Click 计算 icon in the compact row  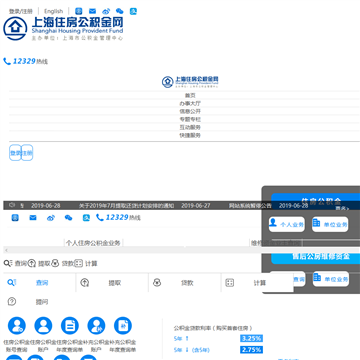click(x=78, y=263)
